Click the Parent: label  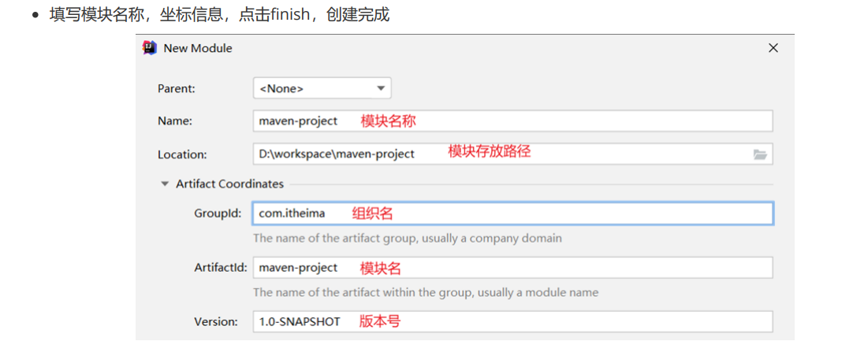click(x=176, y=88)
